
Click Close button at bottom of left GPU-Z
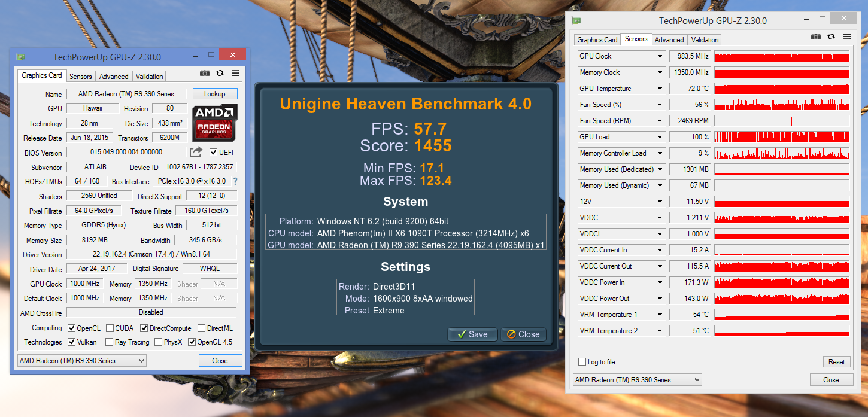[x=220, y=361]
